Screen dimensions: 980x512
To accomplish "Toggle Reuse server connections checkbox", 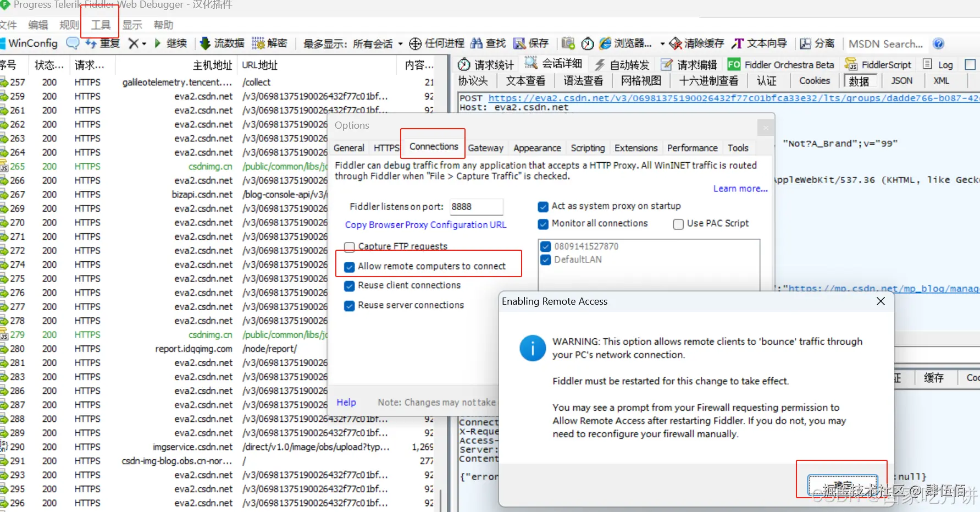I will coord(349,306).
